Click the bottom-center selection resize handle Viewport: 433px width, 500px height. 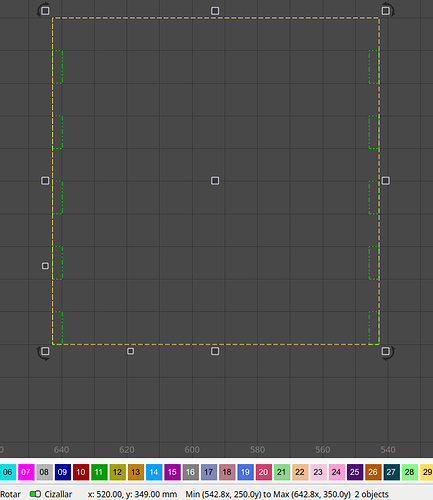(215, 351)
